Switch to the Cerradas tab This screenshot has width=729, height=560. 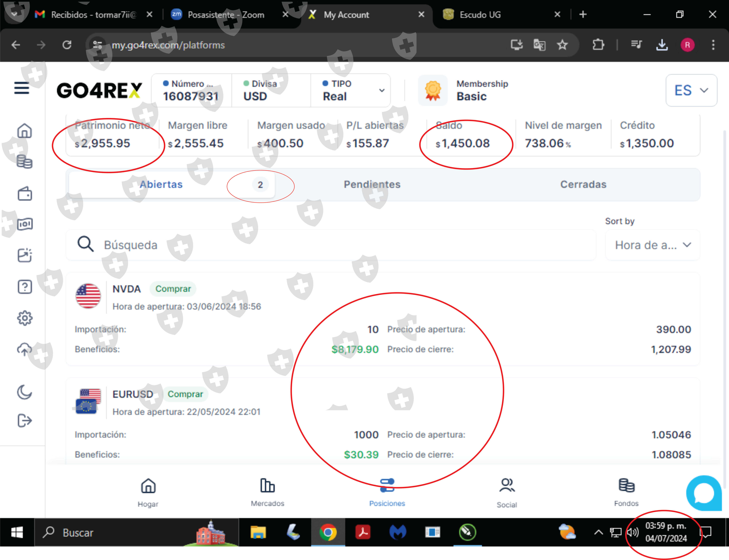pos(583,184)
